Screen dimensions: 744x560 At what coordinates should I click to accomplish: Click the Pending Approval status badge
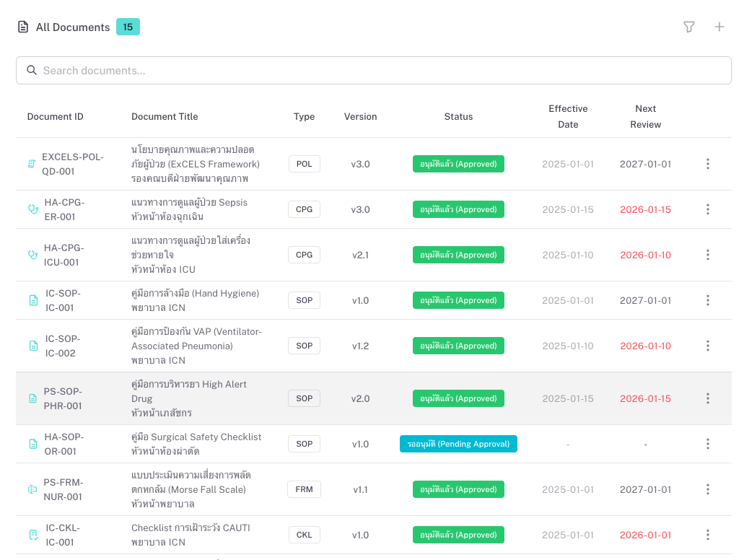(x=458, y=444)
